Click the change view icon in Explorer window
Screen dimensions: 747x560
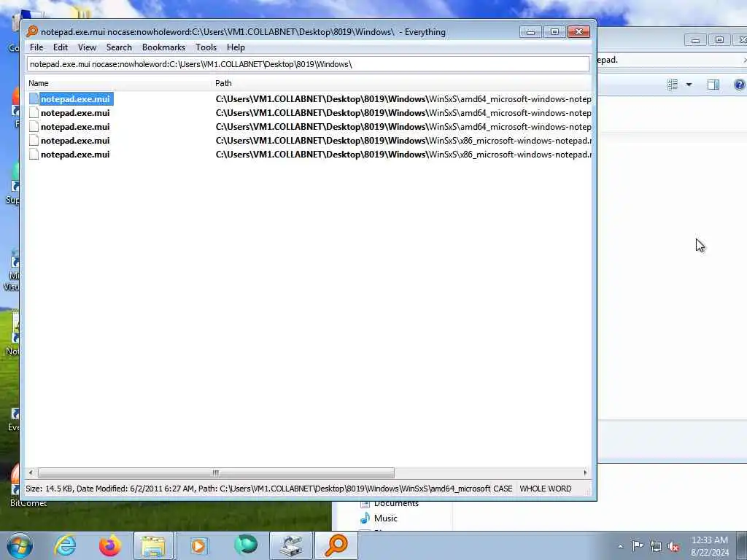coord(673,85)
